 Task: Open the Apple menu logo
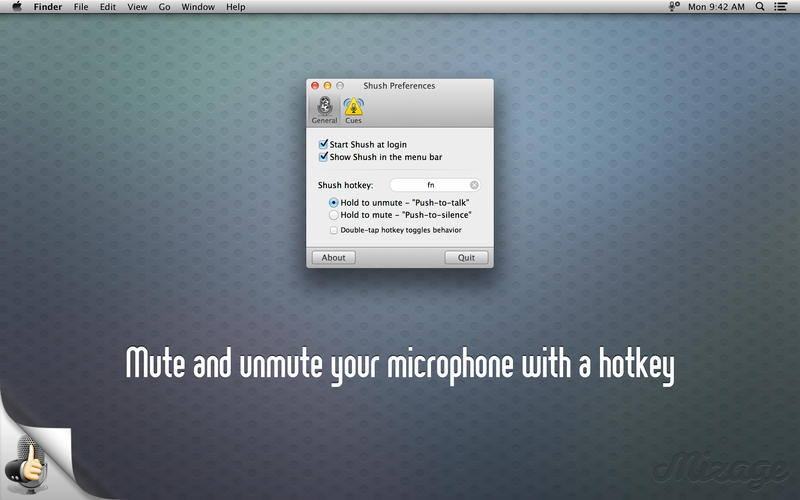click(x=17, y=7)
